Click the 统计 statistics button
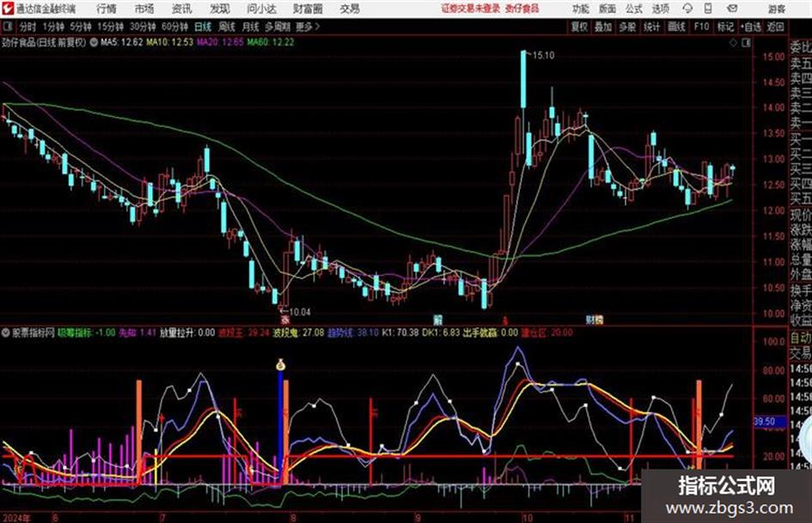Screen dimensions: 812x523 coord(651,27)
